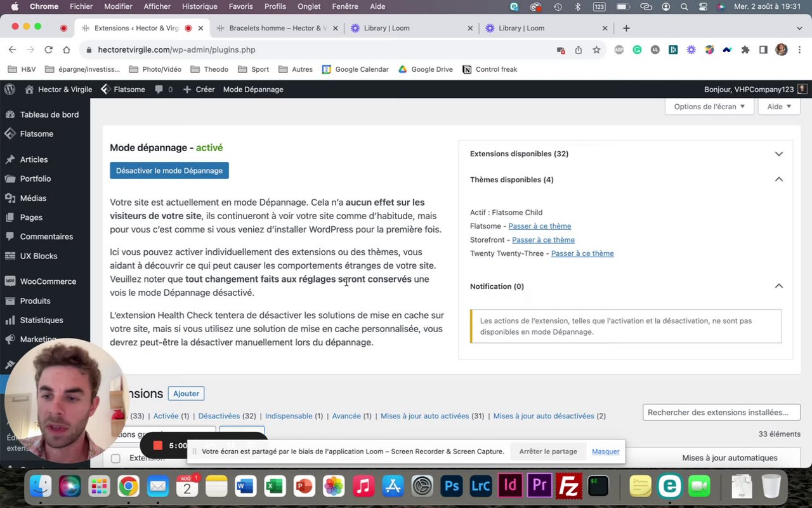Launch FileZilla from the Dock
This screenshot has height=508, width=812.
569,486
